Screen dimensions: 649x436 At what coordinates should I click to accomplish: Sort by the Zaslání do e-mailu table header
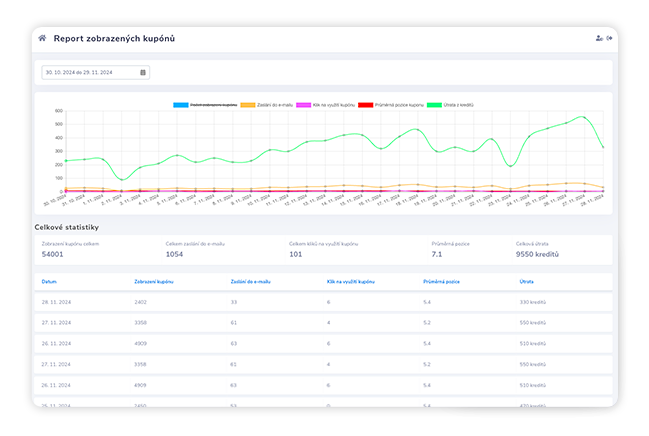tap(250, 282)
